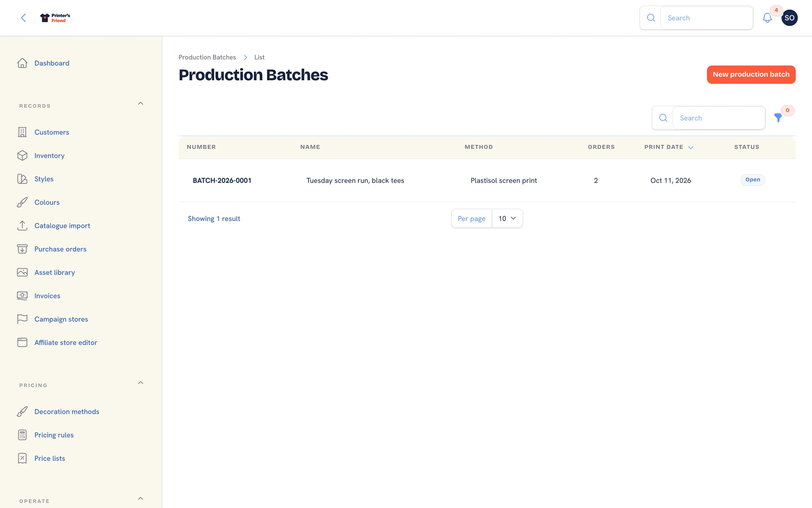Open batch BATCH-2026-0001
The image size is (812, 508).
tap(222, 180)
